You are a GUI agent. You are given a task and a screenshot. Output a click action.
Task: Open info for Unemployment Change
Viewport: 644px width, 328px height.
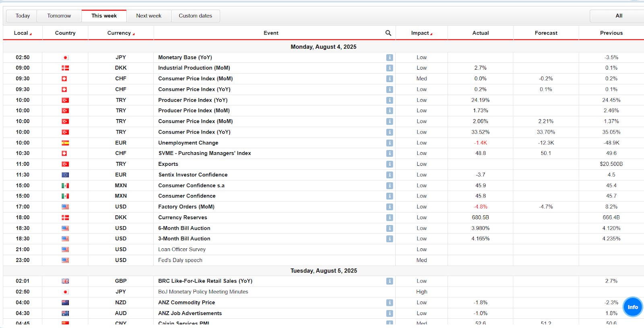point(389,143)
